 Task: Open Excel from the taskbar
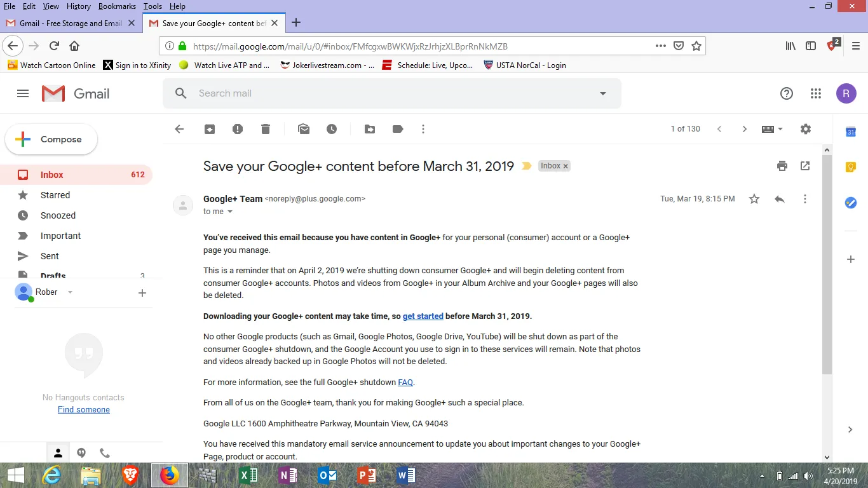tap(248, 475)
